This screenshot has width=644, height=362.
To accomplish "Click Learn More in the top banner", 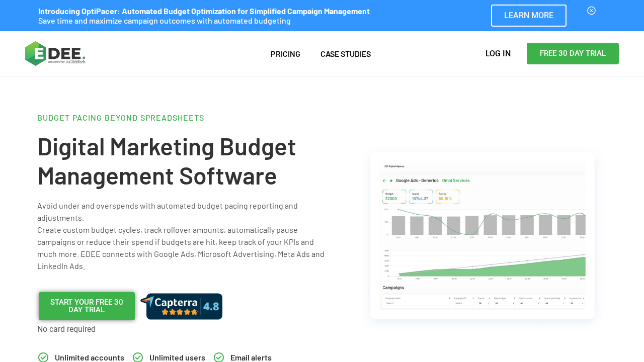I will 528,16.
